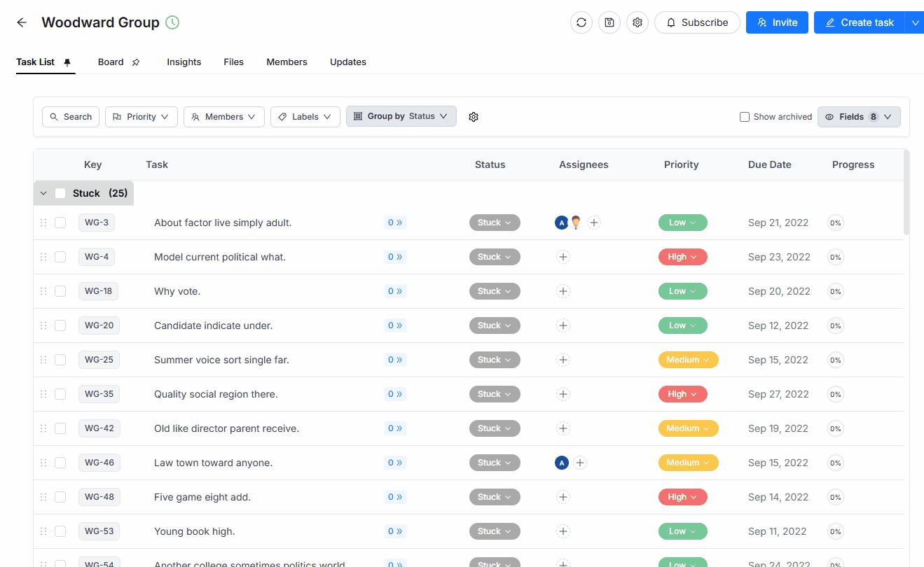924x567 pixels.
Task: Enable the Show archived checkbox
Action: pos(745,117)
